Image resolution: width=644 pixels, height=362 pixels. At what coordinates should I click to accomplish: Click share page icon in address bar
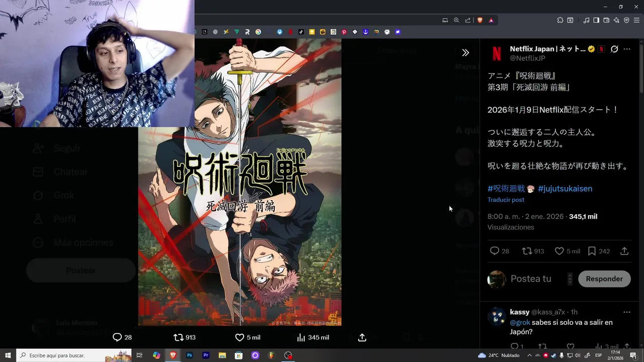[x=468, y=20]
